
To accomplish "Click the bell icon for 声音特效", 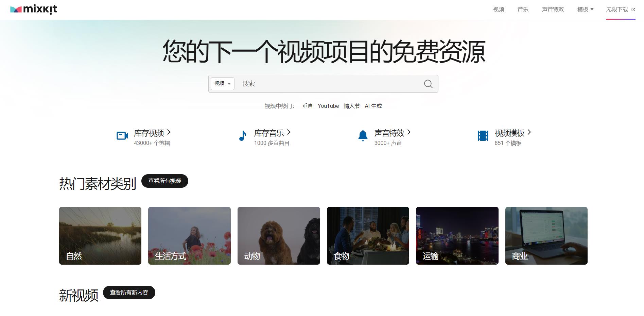I will (363, 136).
